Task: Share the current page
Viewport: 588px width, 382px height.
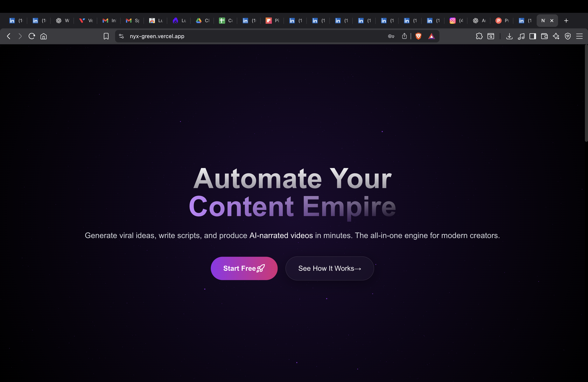Action: tap(404, 36)
